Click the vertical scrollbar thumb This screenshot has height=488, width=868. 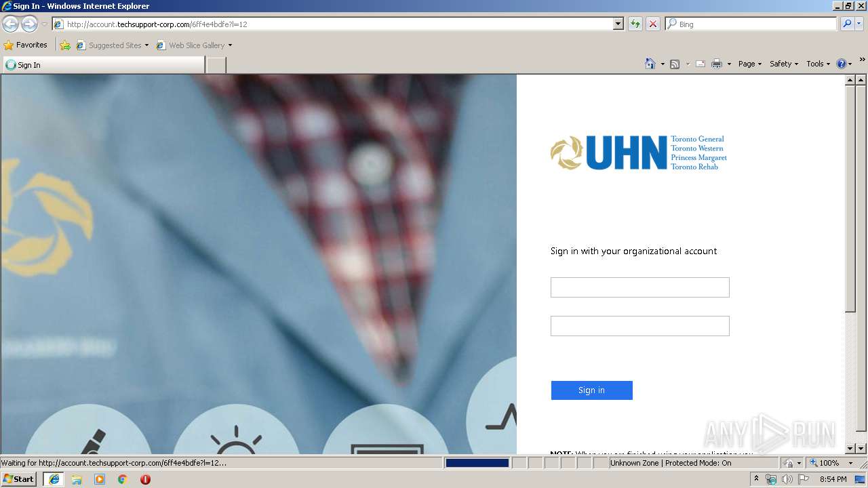click(850, 199)
